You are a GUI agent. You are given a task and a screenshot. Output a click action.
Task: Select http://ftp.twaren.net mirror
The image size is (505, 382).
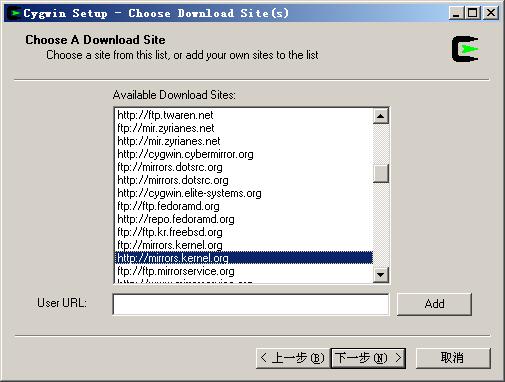pyautogui.click(x=243, y=115)
